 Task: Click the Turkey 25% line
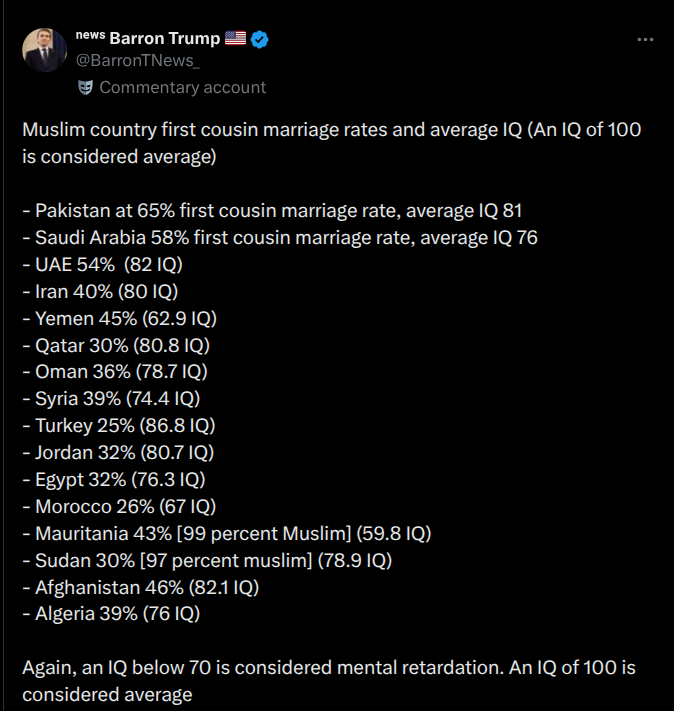[x=119, y=426]
